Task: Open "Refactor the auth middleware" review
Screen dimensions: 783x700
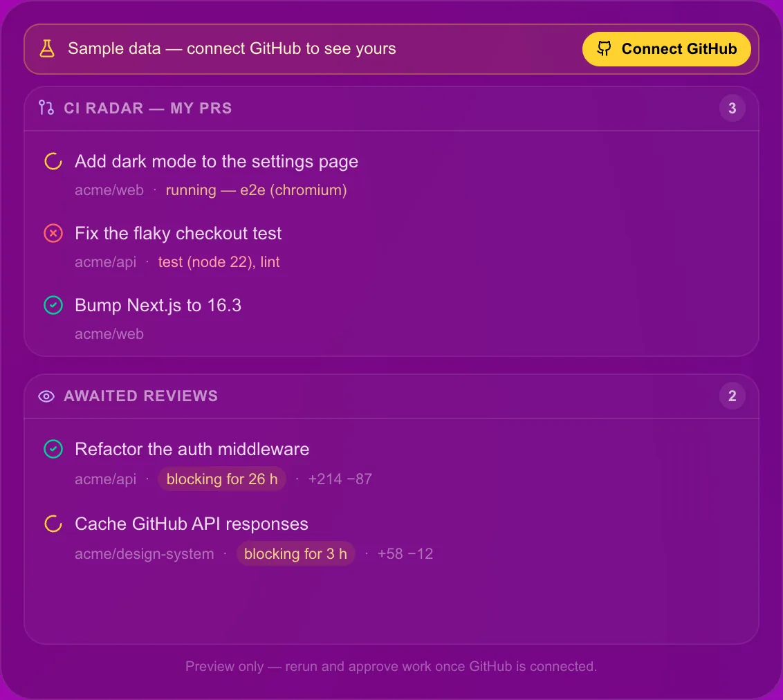Action: pos(192,449)
